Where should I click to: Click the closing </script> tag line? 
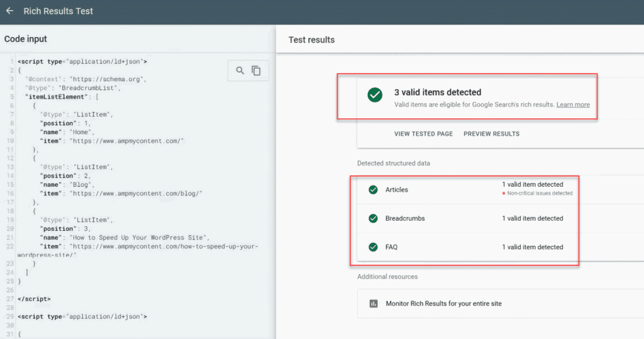coord(34,299)
